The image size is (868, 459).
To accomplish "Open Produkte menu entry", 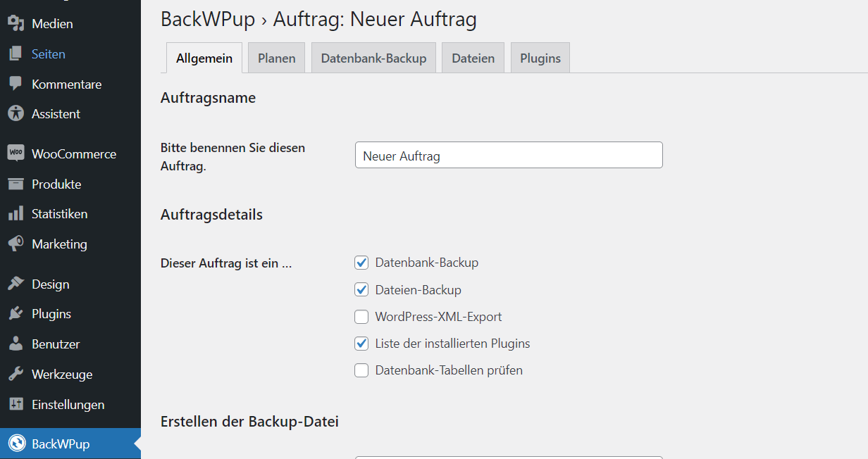I will [x=70, y=184].
